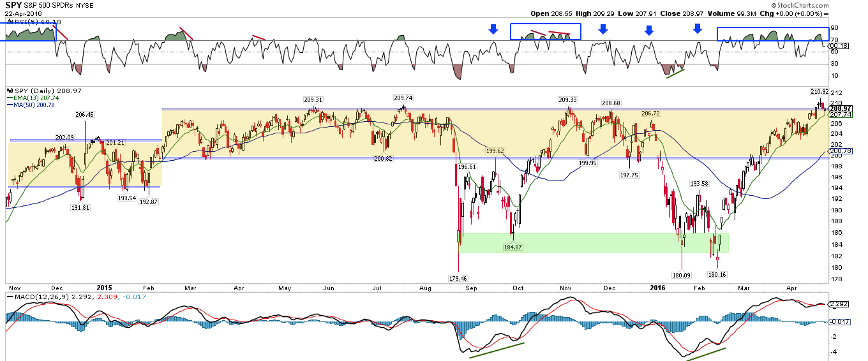Click the '199.95' price label

(x=587, y=163)
